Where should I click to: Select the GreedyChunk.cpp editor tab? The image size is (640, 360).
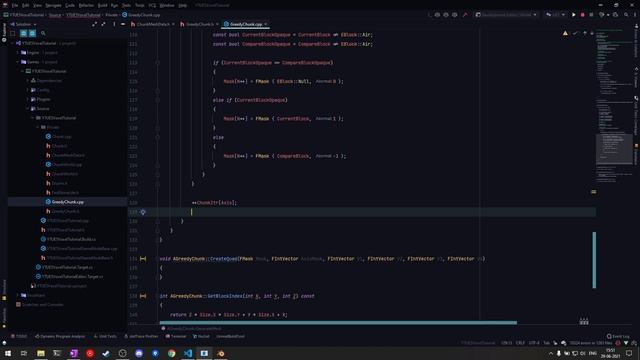click(x=246, y=24)
